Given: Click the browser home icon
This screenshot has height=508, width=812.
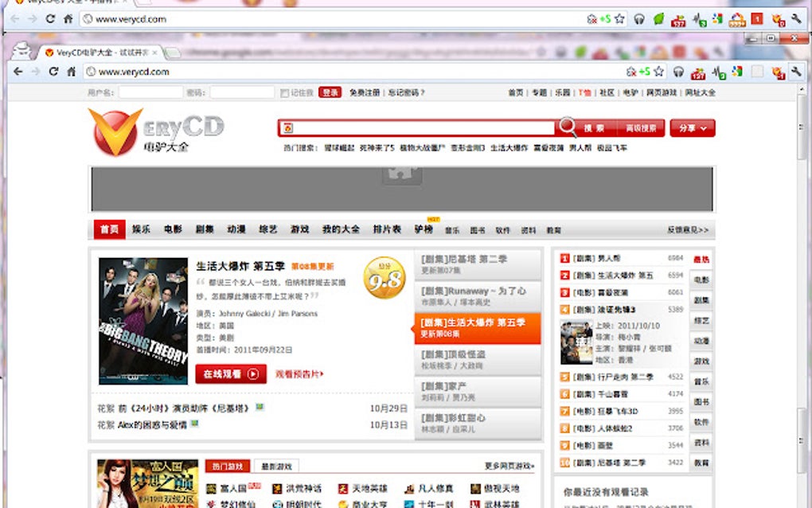Looking at the screenshot, I should click(x=72, y=71).
